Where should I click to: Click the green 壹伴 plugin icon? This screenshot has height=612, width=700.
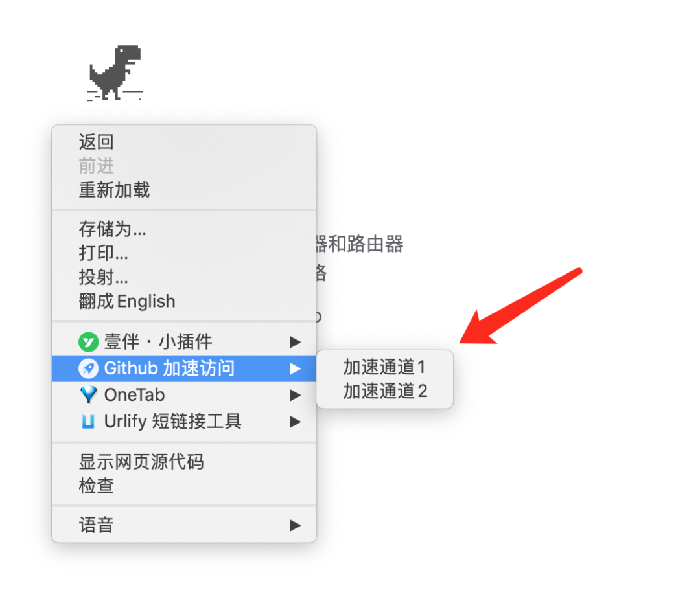(88, 342)
